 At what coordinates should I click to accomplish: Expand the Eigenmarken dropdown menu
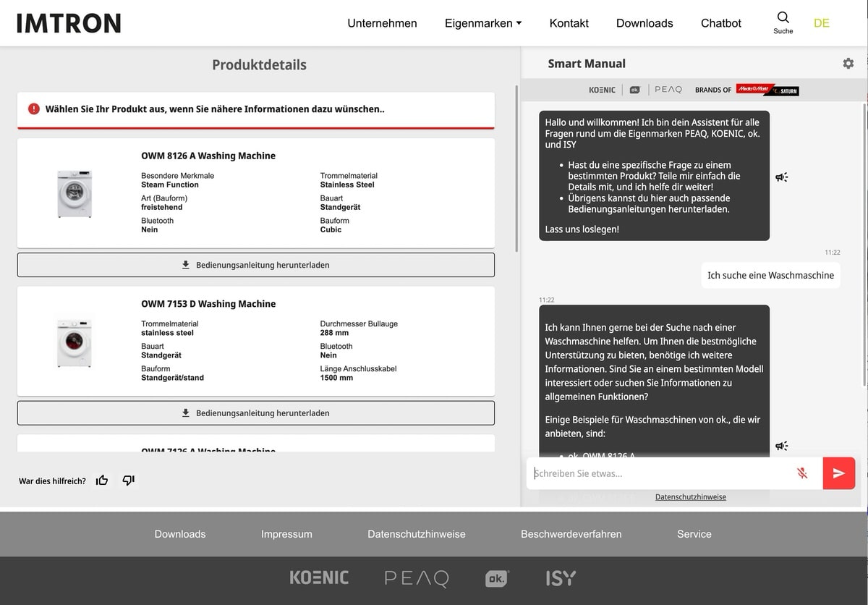(482, 23)
